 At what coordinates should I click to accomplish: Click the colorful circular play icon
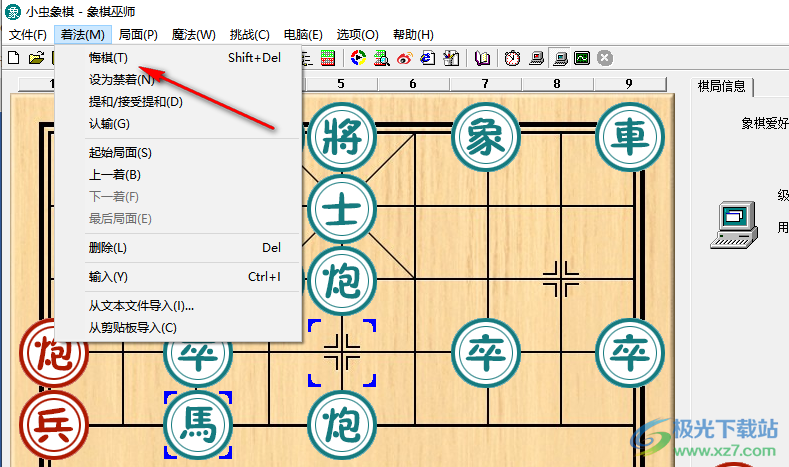click(x=358, y=58)
